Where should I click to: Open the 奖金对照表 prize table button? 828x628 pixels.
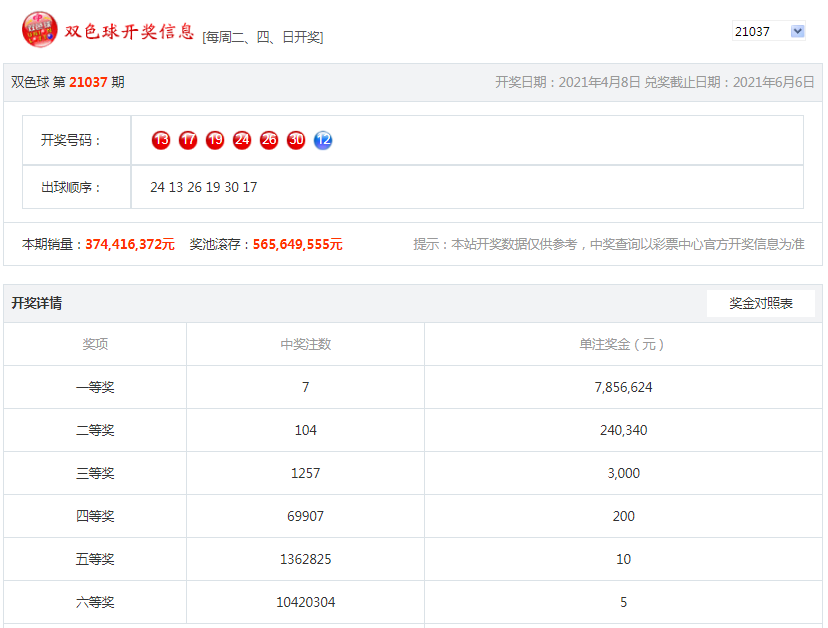point(760,303)
